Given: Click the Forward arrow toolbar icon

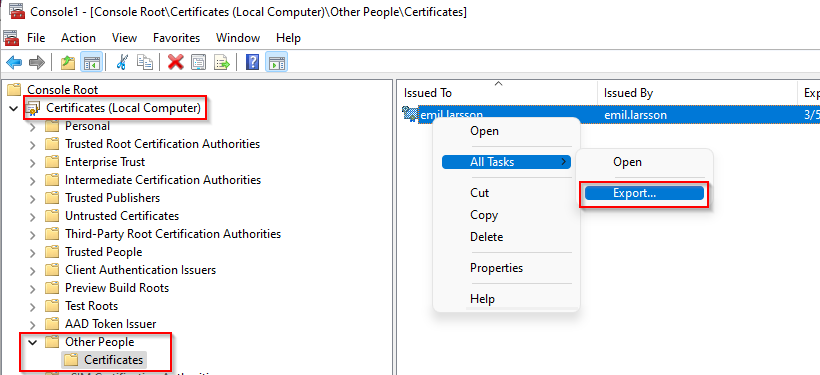Looking at the screenshot, I should click(x=37, y=63).
